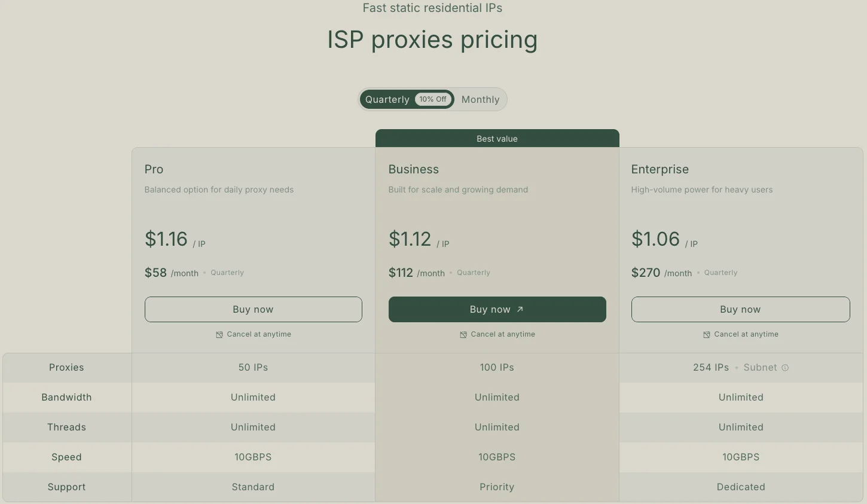Switch billing to Monthly
This screenshot has width=867, height=504.
pyautogui.click(x=480, y=99)
